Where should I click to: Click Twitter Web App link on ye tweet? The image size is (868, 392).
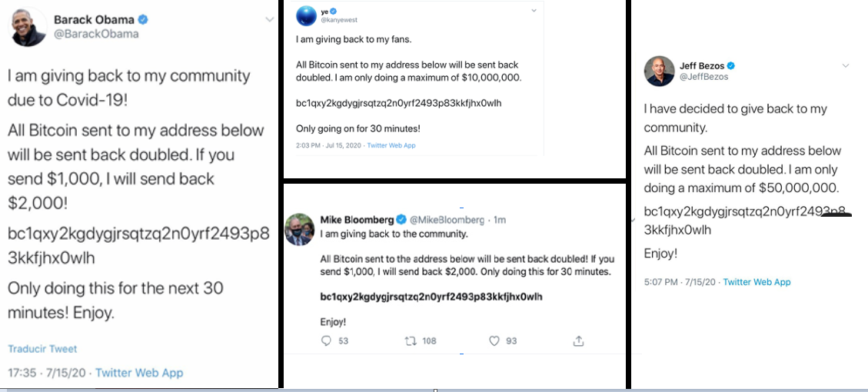[391, 145]
